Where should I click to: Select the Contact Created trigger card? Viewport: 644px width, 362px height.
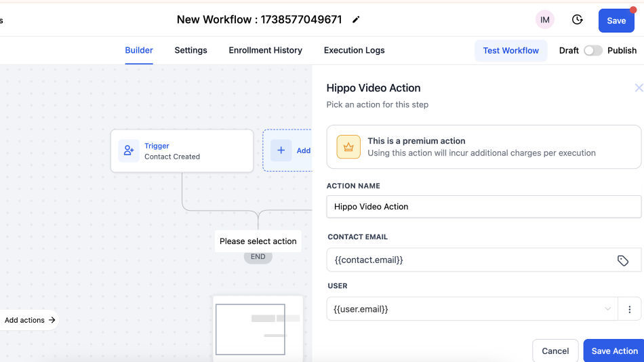(182, 150)
